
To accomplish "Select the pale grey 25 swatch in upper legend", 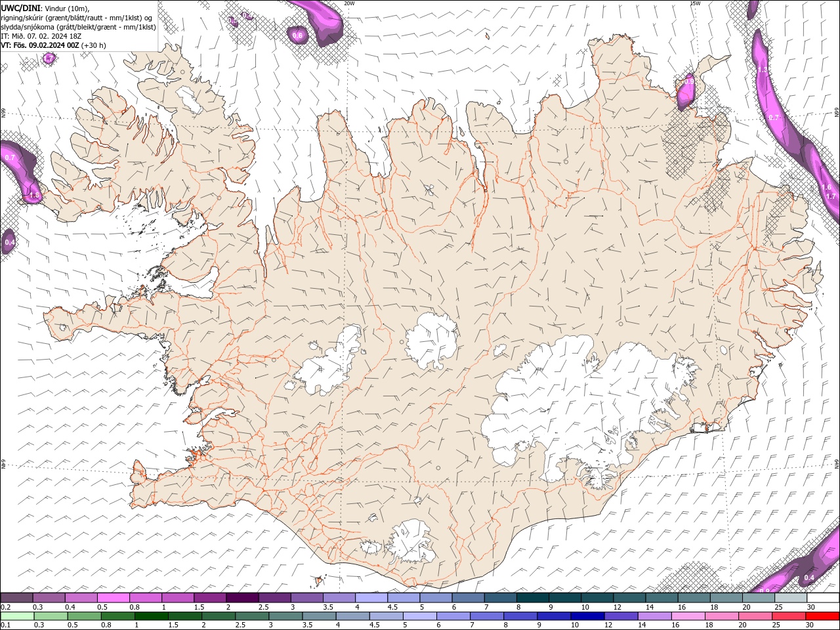I will pyautogui.click(x=790, y=598).
